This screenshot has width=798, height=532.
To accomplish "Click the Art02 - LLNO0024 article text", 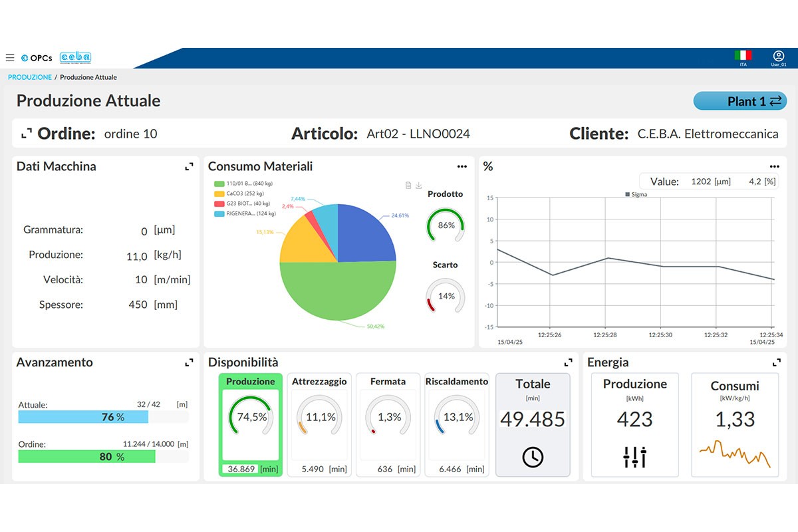I will pyautogui.click(x=418, y=134).
